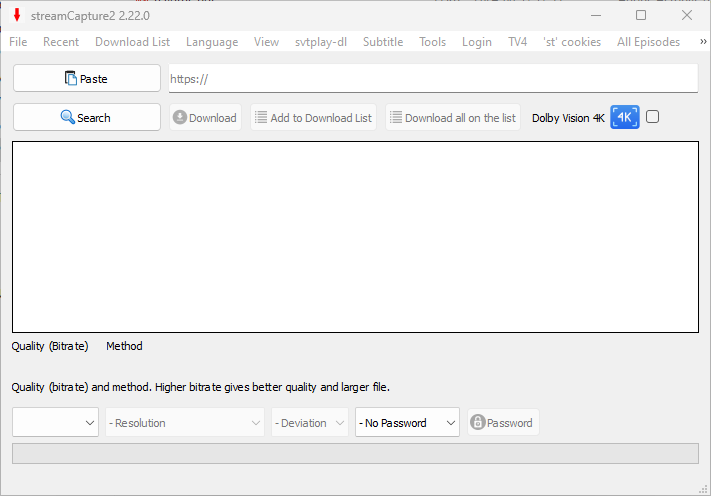
Task: Click the blue 4K icon
Action: coord(624,117)
